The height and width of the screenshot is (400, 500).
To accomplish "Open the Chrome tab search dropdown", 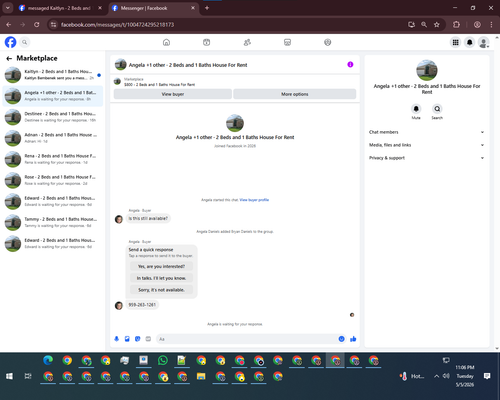I will click(7, 8).
